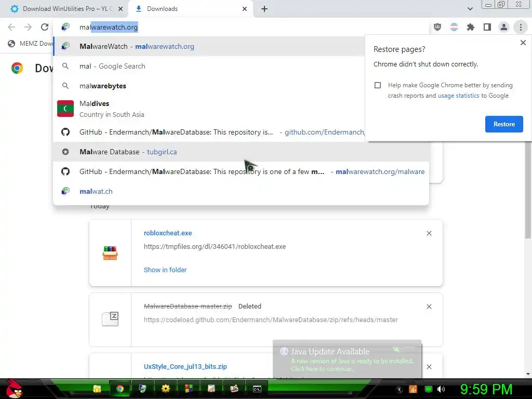Image resolution: width=532 pixels, height=399 pixels.
Task: Open a new browser tab
Action: 264,9
